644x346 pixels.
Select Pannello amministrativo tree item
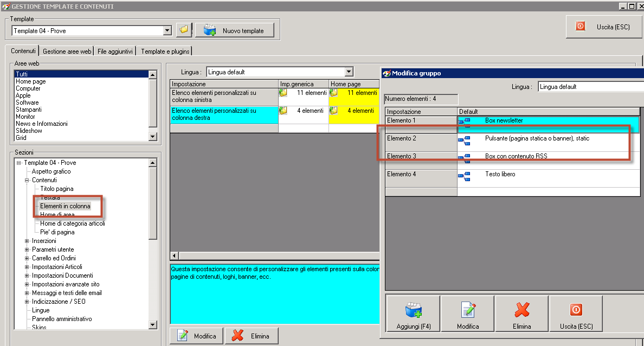pyautogui.click(x=62, y=318)
